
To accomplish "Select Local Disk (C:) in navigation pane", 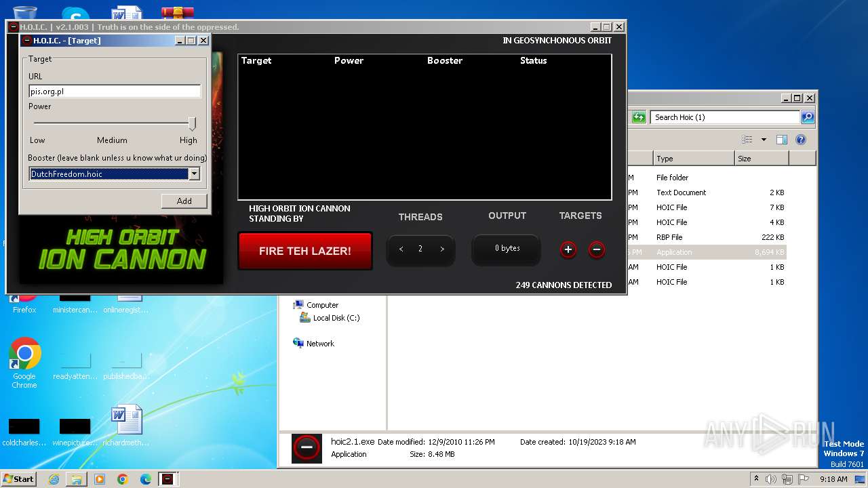I will 330,318.
